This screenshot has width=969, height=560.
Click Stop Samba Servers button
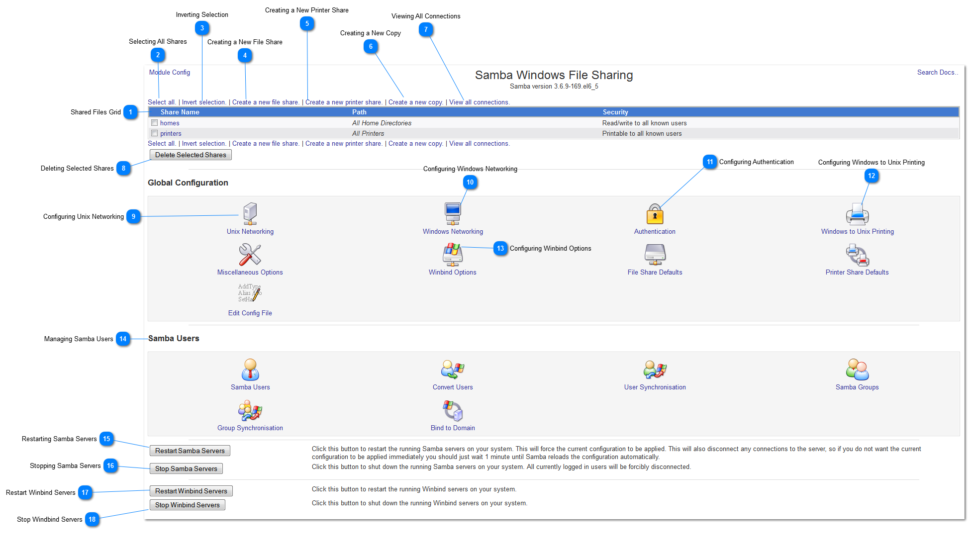tap(186, 468)
